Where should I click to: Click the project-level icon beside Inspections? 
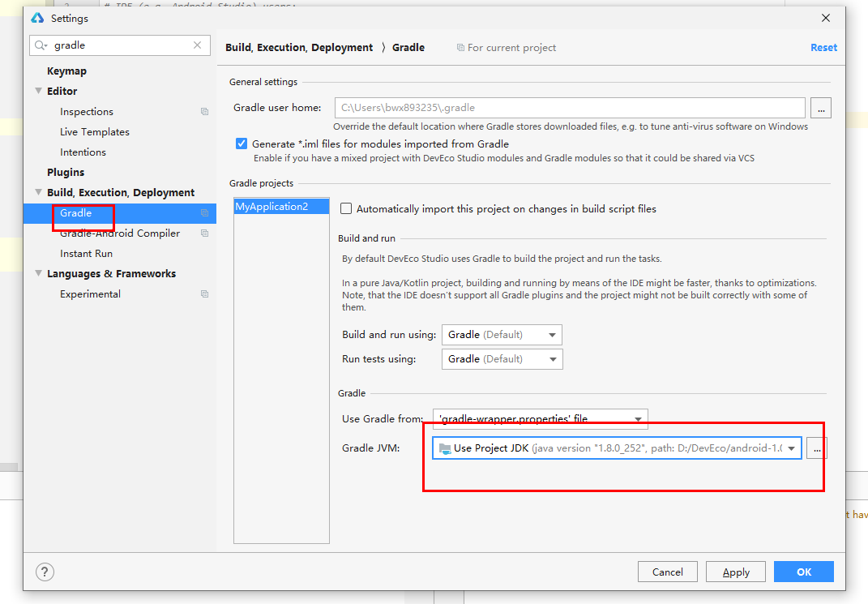(x=205, y=112)
